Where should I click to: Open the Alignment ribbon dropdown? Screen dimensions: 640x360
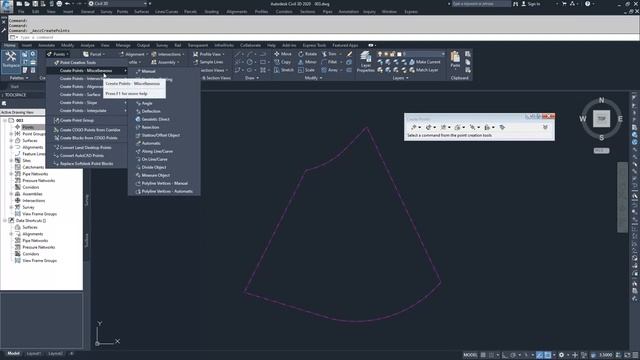point(133,54)
